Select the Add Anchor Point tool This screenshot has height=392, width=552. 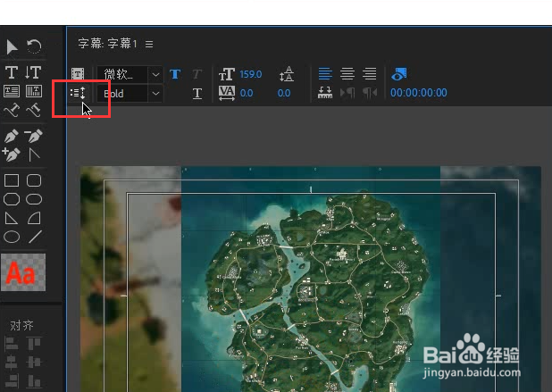coord(12,154)
